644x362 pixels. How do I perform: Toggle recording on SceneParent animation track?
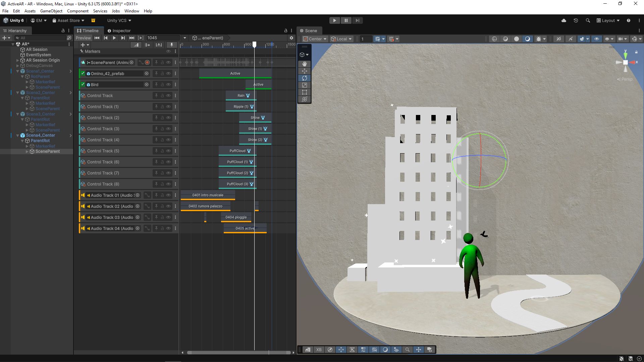click(147, 62)
